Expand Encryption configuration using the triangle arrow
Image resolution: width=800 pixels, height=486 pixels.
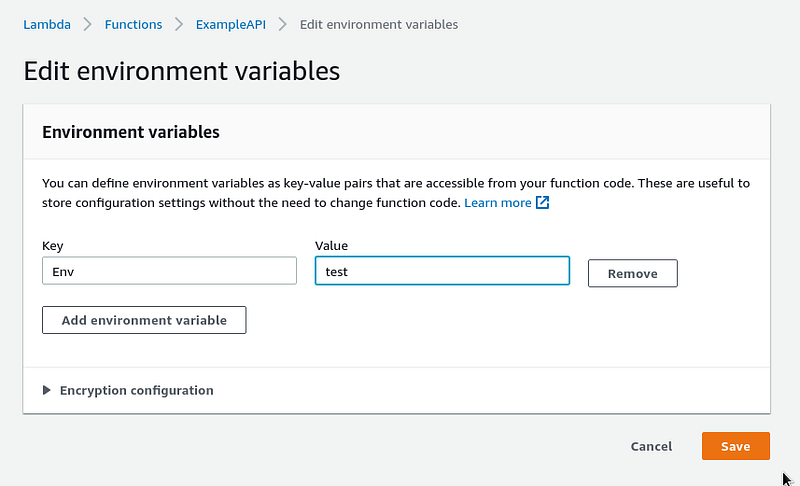point(46,390)
